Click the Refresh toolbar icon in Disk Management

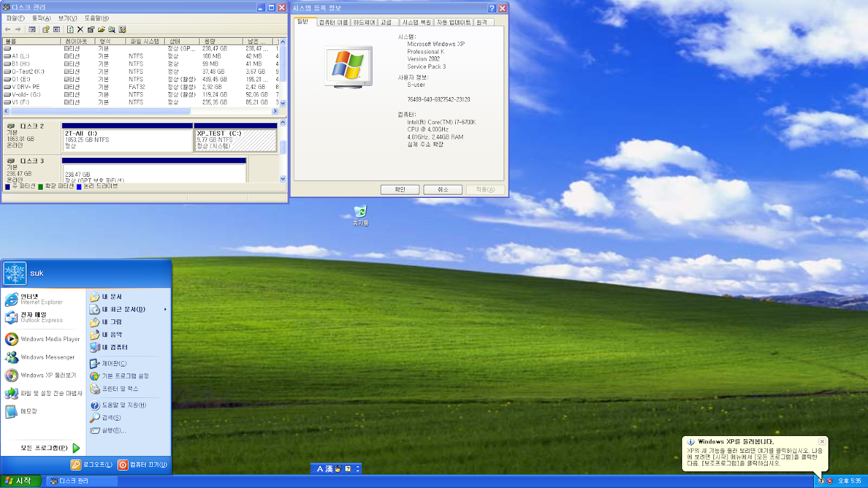tap(70, 29)
